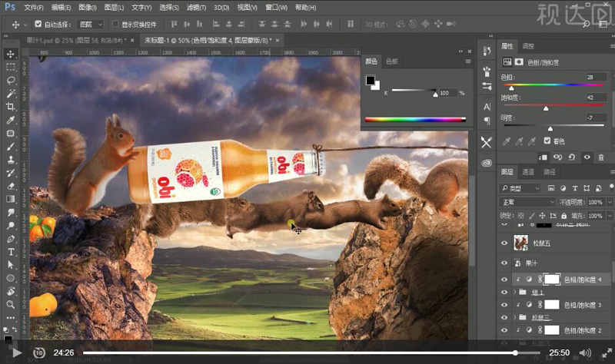Image resolution: width=615 pixels, height=364 pixels.
Task: Open the 文件 menu
Action: pos(34,8)
